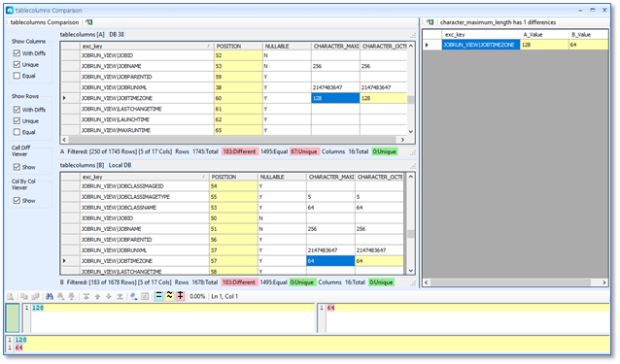The width and height of the screenshot is (620, 364).
Task: Click green diff overview thumbnail at bottom left
Action: point(13,317)
